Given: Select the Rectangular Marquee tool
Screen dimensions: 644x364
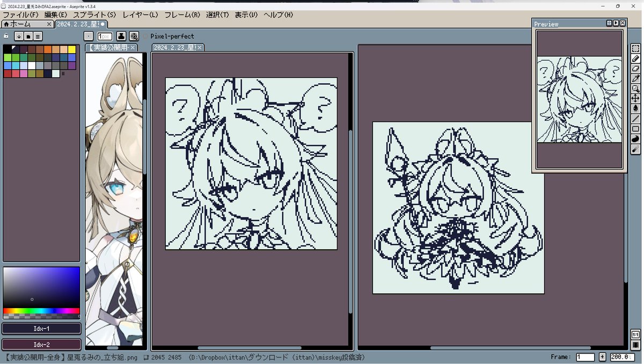Looking at the screenshot, I should (635, 49).
